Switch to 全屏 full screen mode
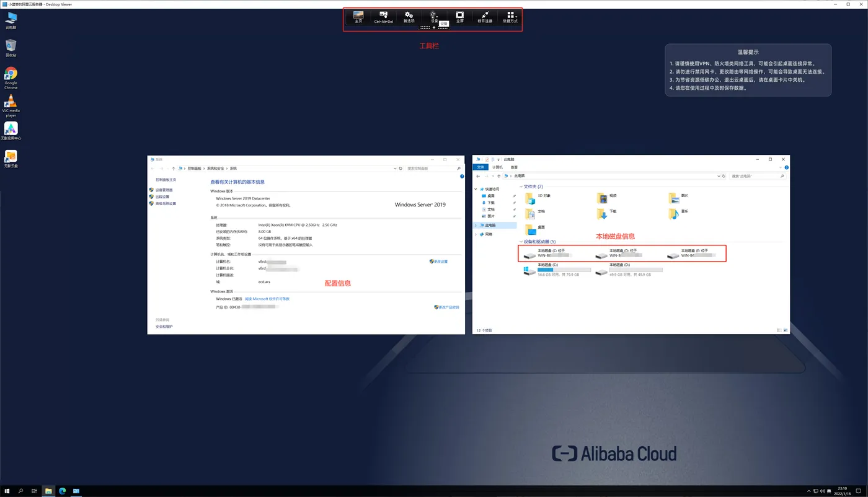Image resolution: width=868 pixels, height=497 pixels. pos(460,17)
